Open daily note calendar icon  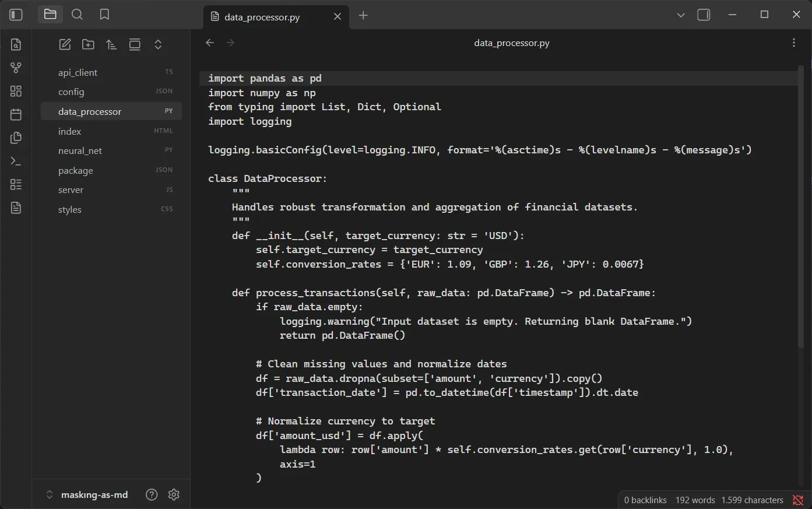pos(16,114)
